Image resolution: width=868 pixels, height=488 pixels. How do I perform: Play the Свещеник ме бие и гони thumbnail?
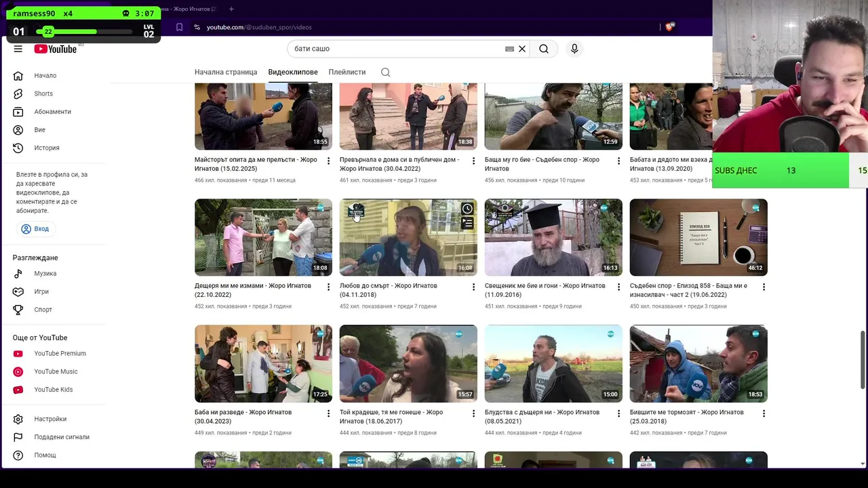click(553, 237)
